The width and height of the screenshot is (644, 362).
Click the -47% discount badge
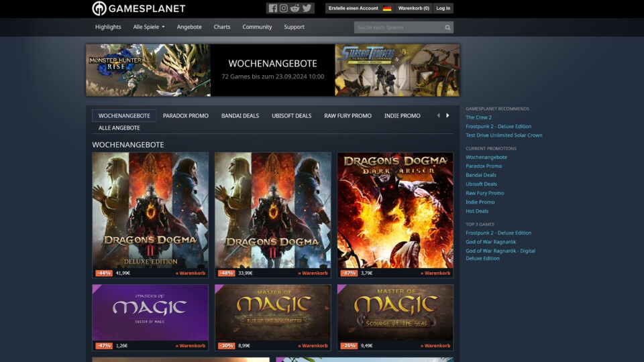point(104,346)
